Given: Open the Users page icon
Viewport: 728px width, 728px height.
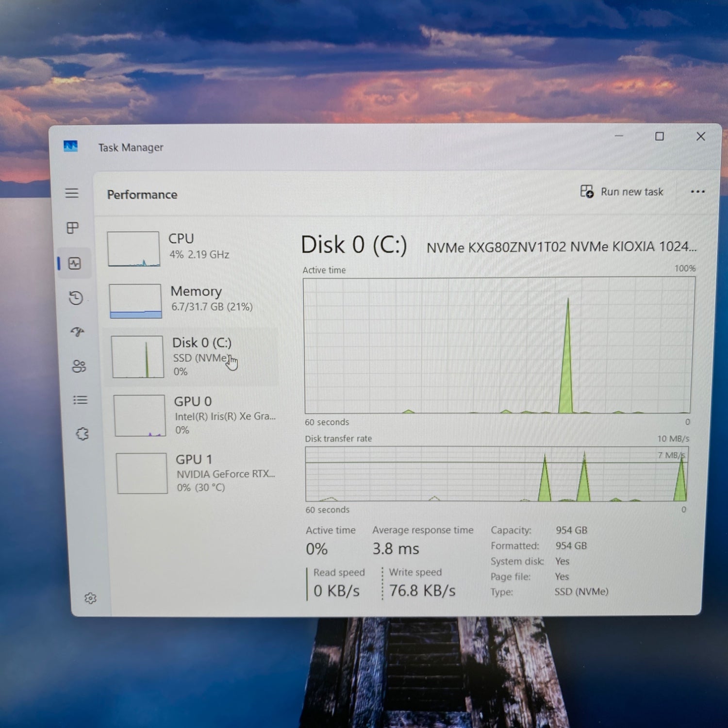Looking at the screenshot, I should [79, 366].
